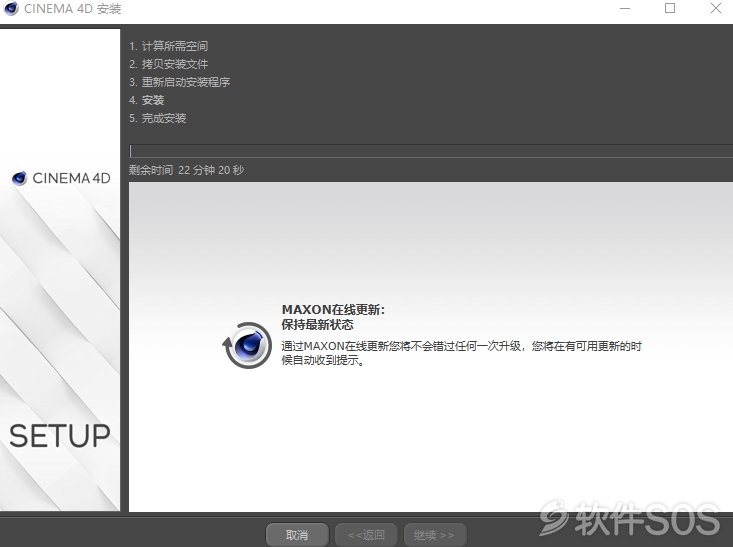Click the MAXON在线更新 heading
Image resolution: width=733 pixels, height=547 pixels.
[x=333, y=309]
